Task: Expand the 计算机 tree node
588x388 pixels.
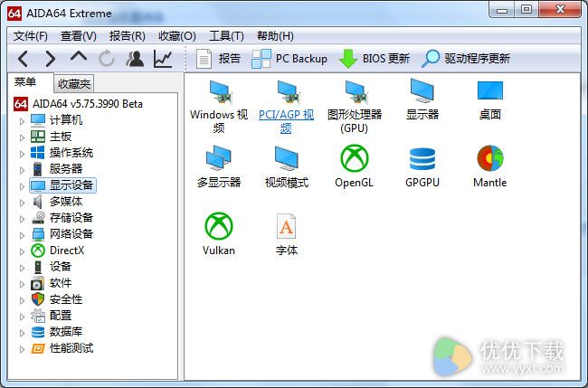Action: [22, 121]
